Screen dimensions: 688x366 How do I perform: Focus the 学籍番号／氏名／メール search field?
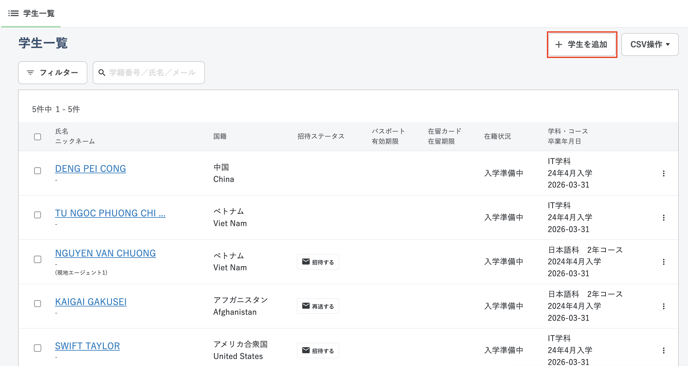point(149,72)
